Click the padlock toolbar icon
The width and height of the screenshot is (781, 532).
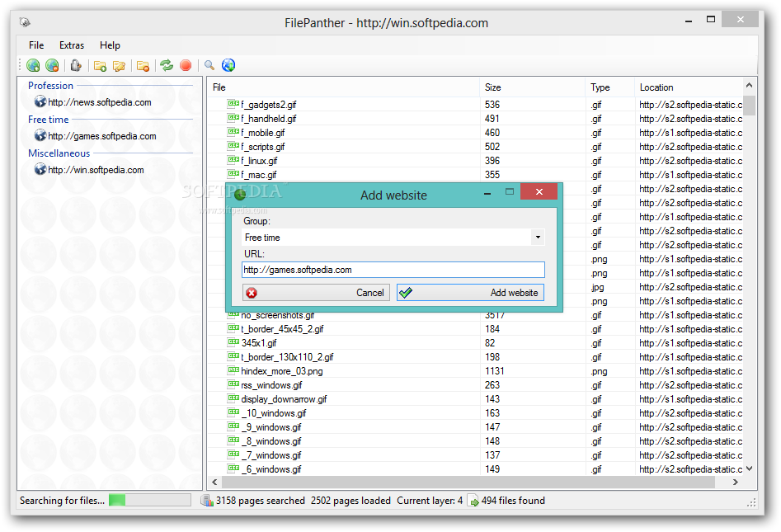(x=76, y=65)
